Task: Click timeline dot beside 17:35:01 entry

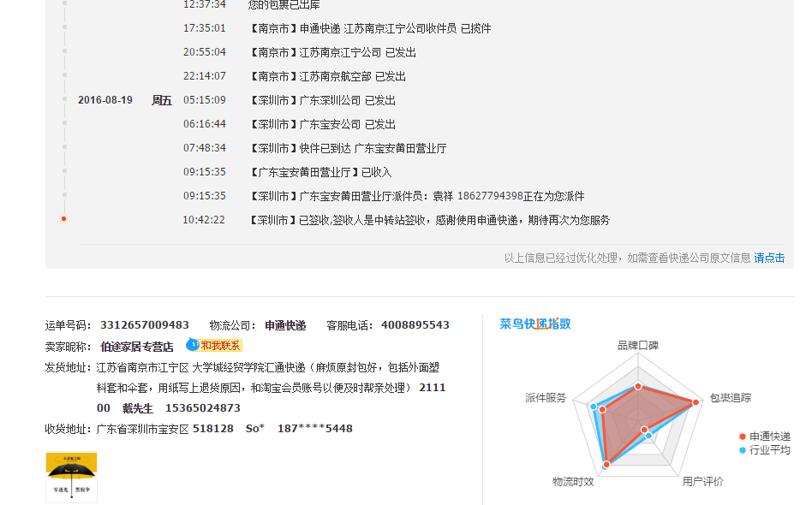Action: [65, 27]
